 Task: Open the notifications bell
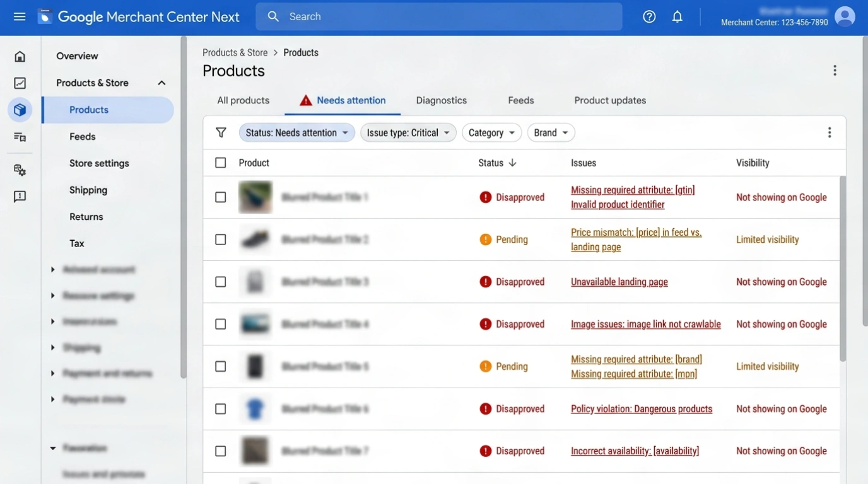677,16
